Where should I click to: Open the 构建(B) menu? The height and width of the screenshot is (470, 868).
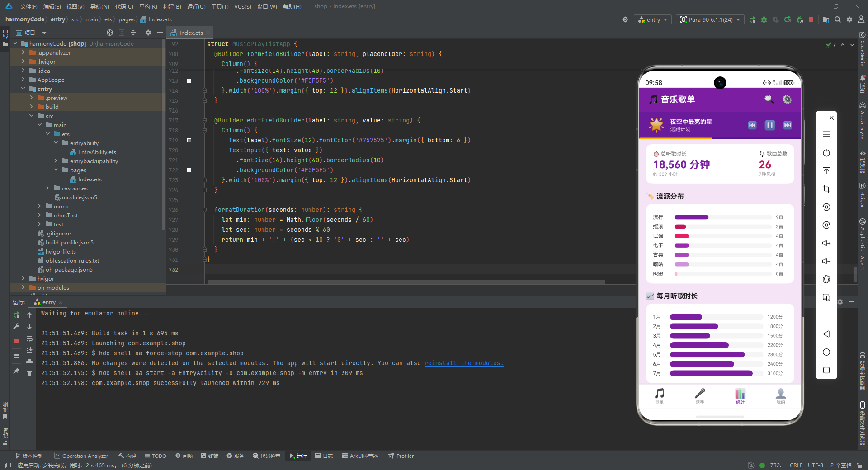(x=172, y=6)
